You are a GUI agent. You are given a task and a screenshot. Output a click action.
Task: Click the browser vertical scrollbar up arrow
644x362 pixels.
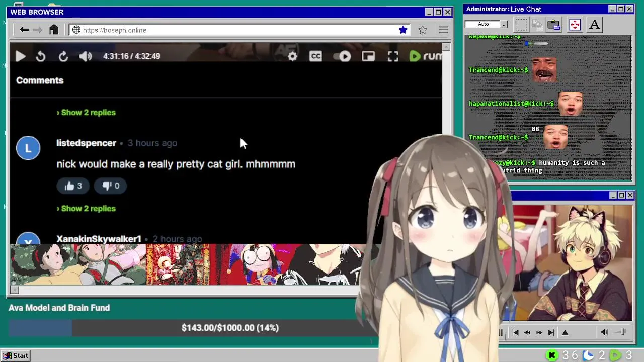click(446, 47)
